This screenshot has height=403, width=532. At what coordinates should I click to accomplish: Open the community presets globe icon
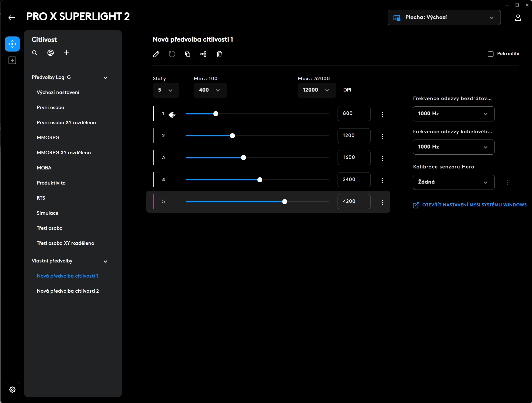(51, 53)
